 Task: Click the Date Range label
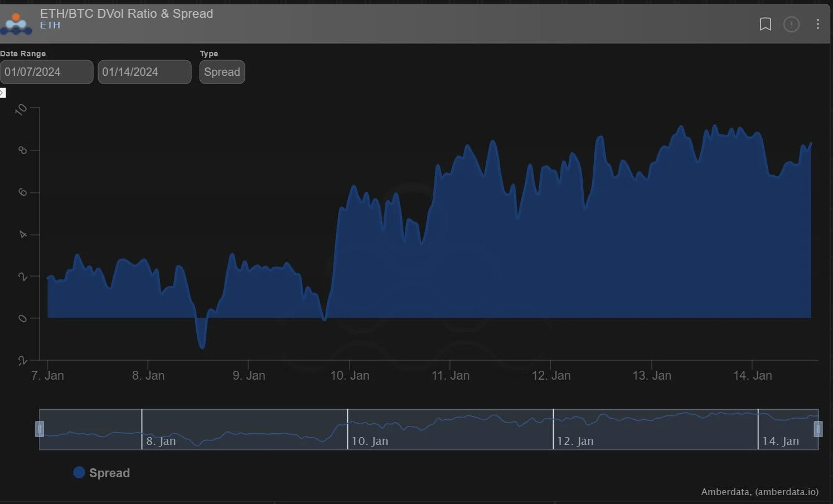(x=23, y=54)
